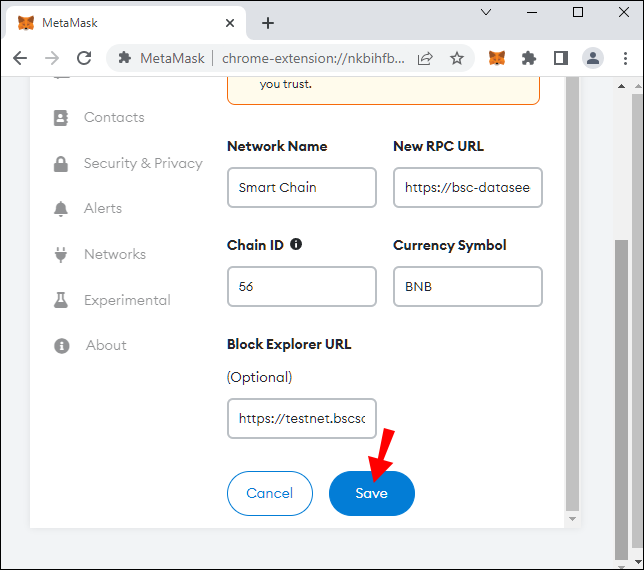The width and height of the screenshot is (644, 570).
Task: Click the Networks plug icon
Action: click(61, 254)
